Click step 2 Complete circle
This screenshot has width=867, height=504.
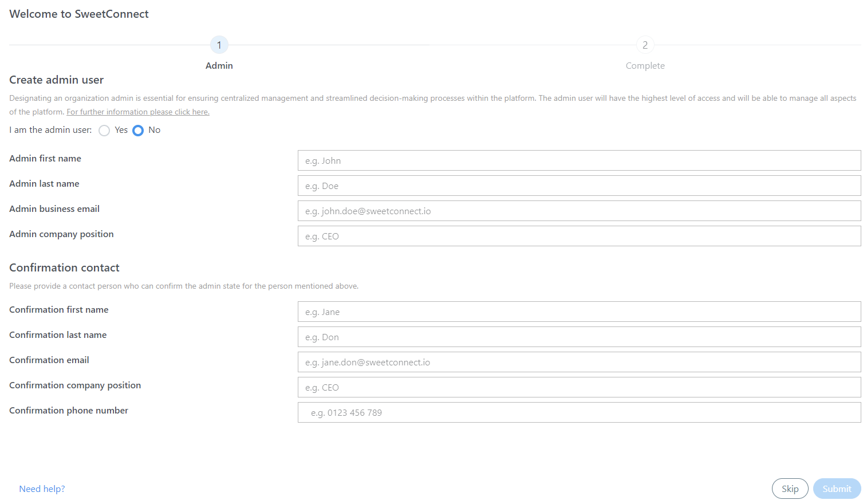point(645,45)
